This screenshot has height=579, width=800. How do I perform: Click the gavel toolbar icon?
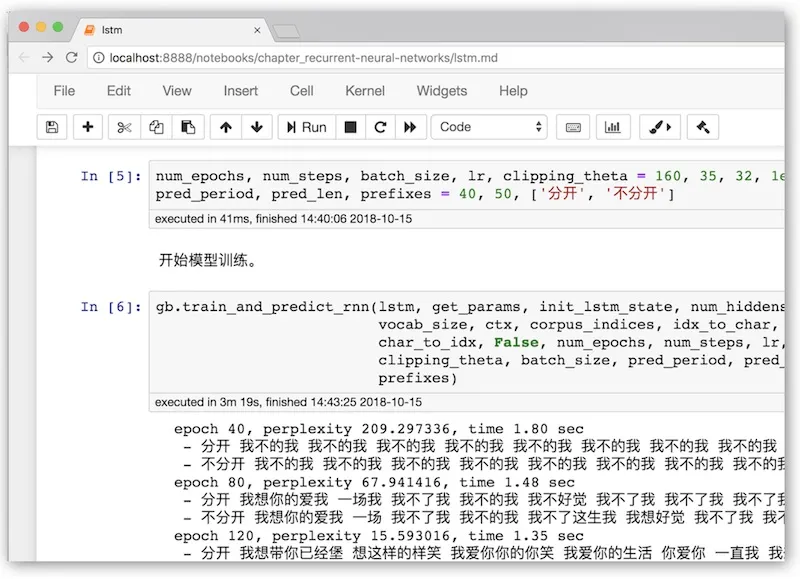tap(703, 127)
